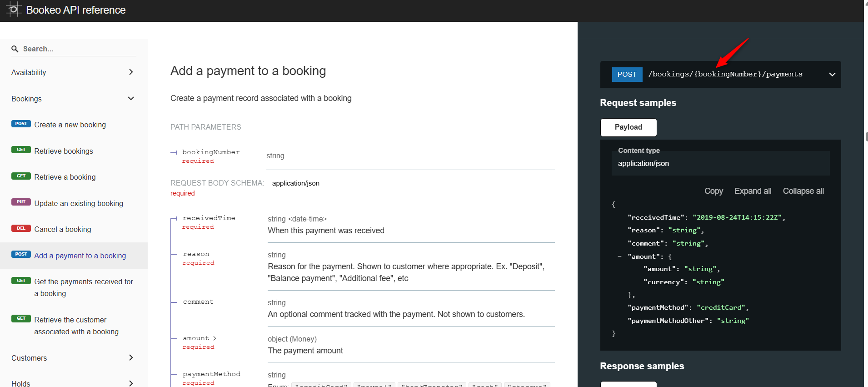Expand the amount field schema
The width and height of the screenshot is (868, 387).
pos(215,338)
